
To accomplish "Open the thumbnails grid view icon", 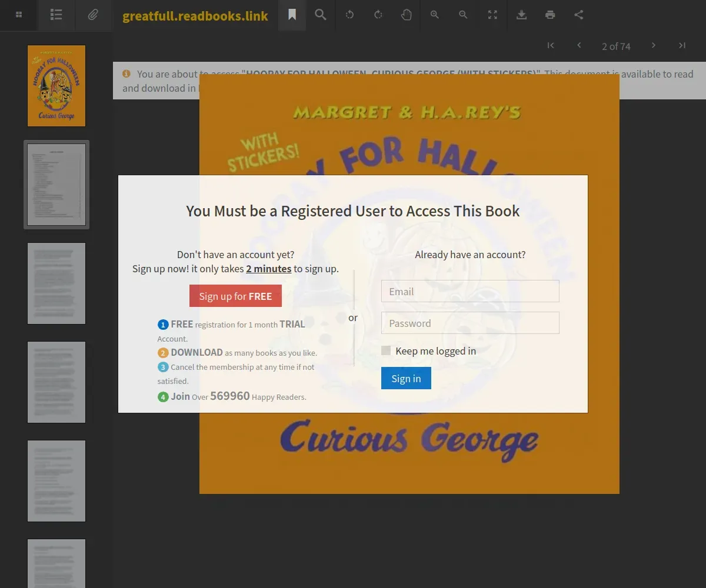I will coord(19,15).
